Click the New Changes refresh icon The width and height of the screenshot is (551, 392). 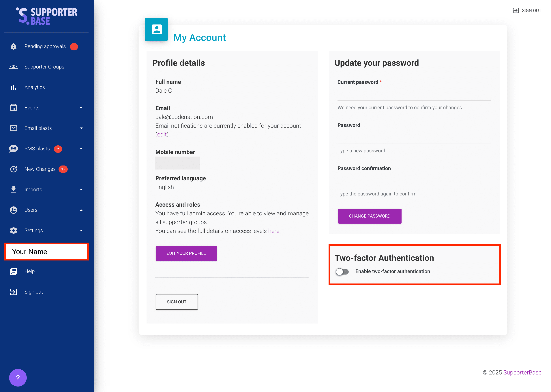tap(14, 169)
